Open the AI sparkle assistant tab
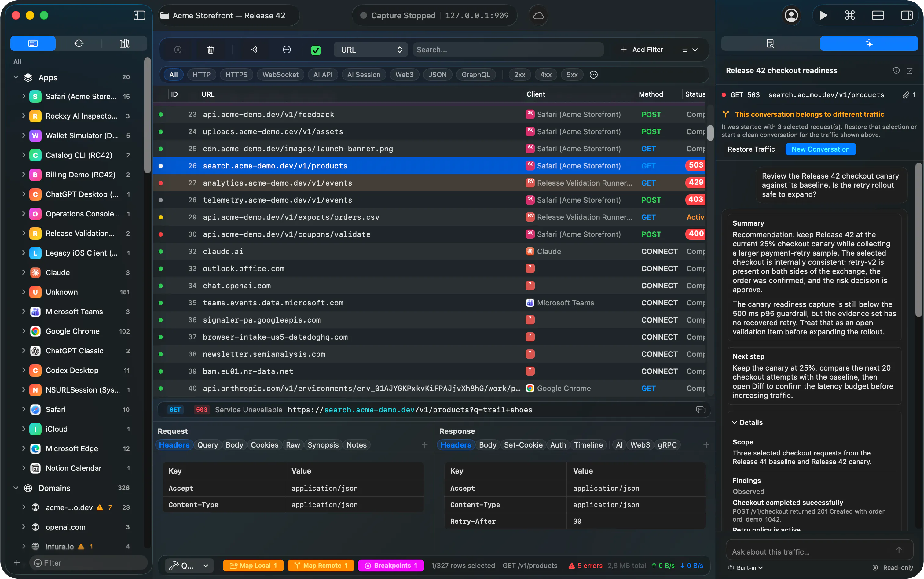Image resolution: width=924 pixels, height=579 pixels. click(869, 43)
